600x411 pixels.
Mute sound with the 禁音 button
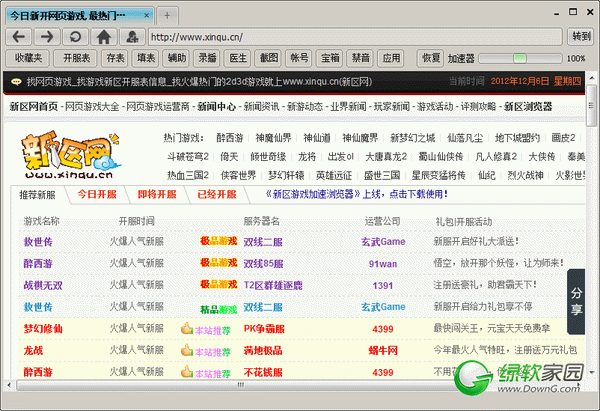coord(360,58)
